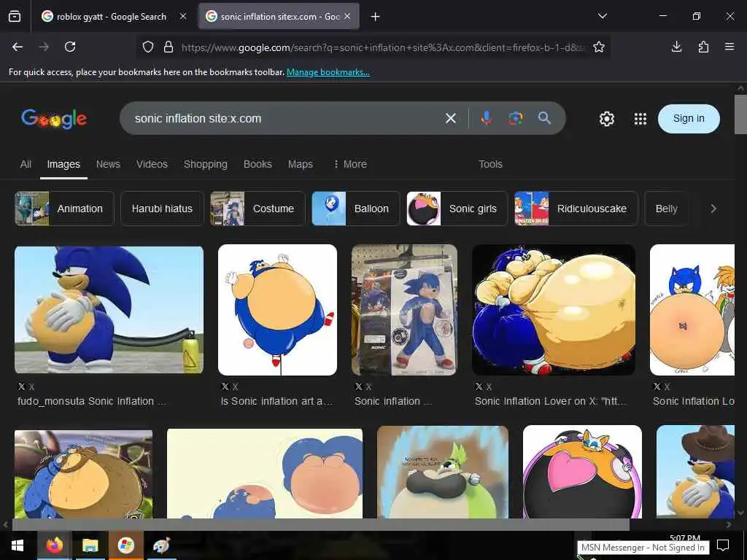
Task: Click the horizontal scrollbar at page bottom
Action: tap(321, 525)
